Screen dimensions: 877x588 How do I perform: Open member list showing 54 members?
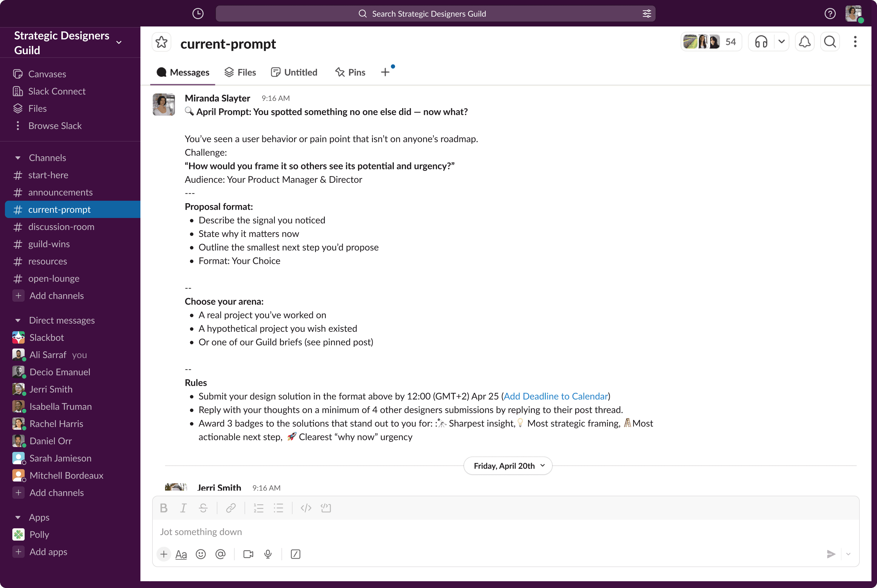[x=711, y=42]
